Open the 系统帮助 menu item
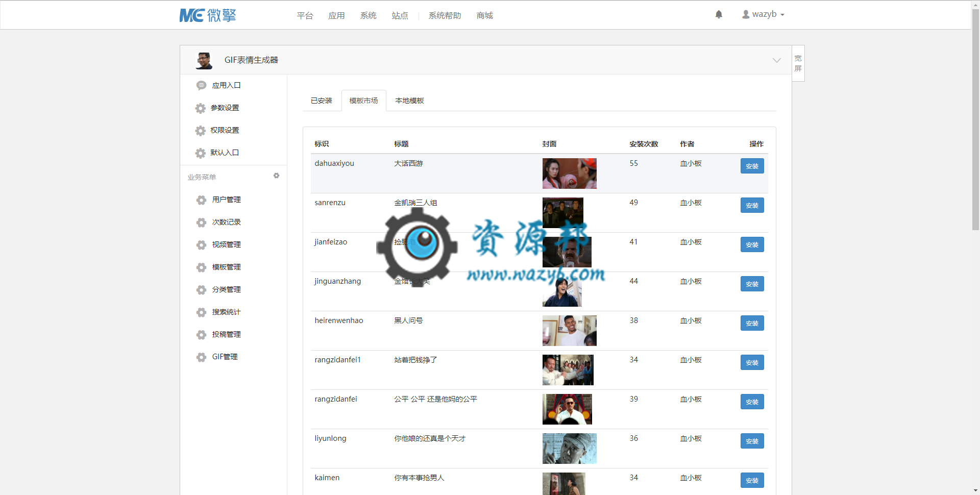Viewport: 980px width, 495px height. (445, 16)
